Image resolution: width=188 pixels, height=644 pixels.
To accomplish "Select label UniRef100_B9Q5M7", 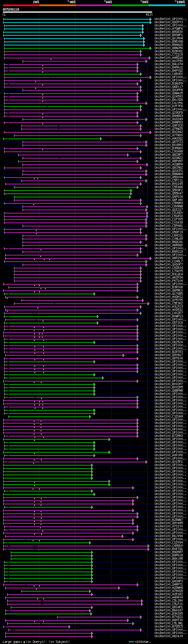I will (x=169, y=552).
